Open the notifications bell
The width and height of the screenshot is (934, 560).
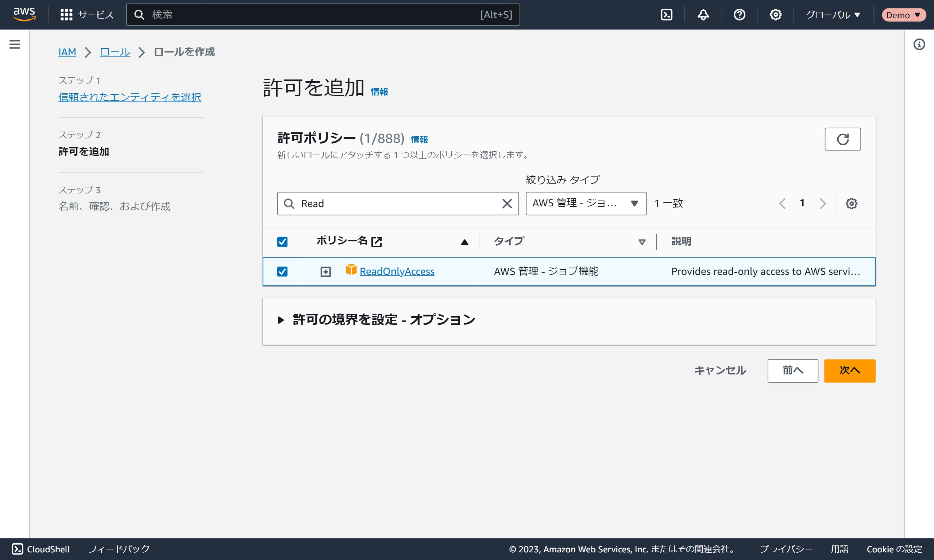coord(703,15)
